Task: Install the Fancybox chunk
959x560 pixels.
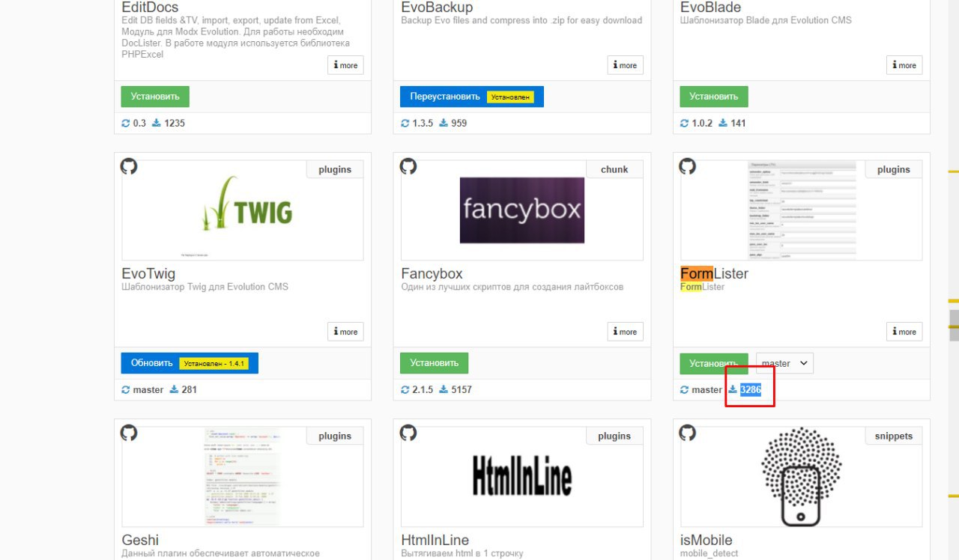Action: 435,363
